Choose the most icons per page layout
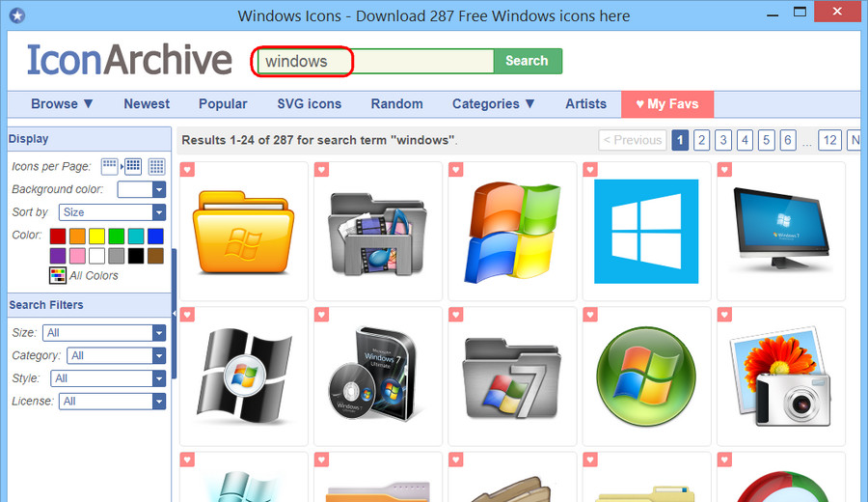This screenshot has width=868, height=502. point(156,166)
